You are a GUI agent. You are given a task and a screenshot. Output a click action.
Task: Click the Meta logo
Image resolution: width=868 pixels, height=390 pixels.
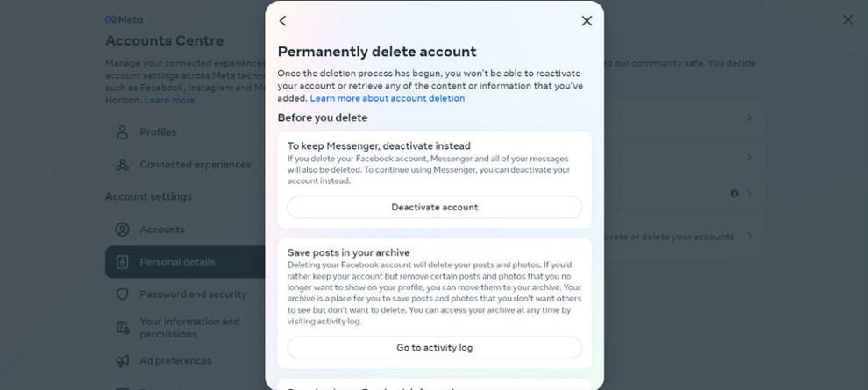(124, 19)
